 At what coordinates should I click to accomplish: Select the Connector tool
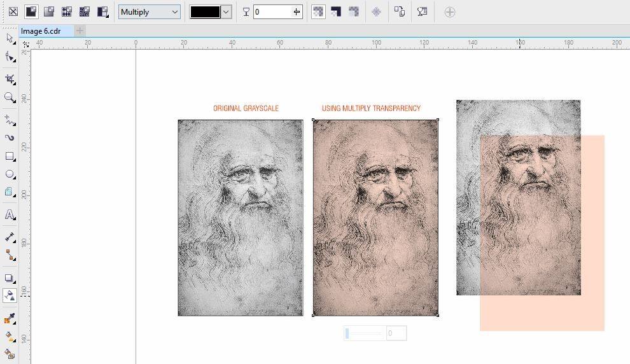tap(10, 255)
